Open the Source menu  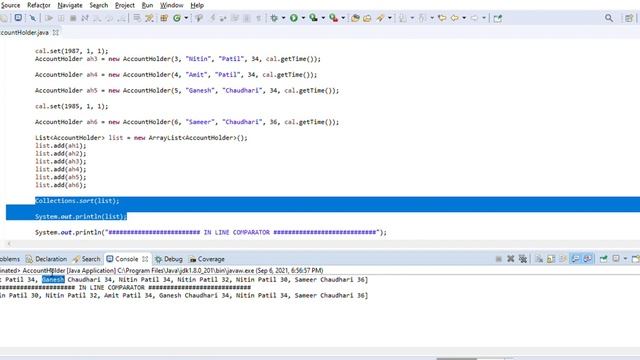[10, 5]
